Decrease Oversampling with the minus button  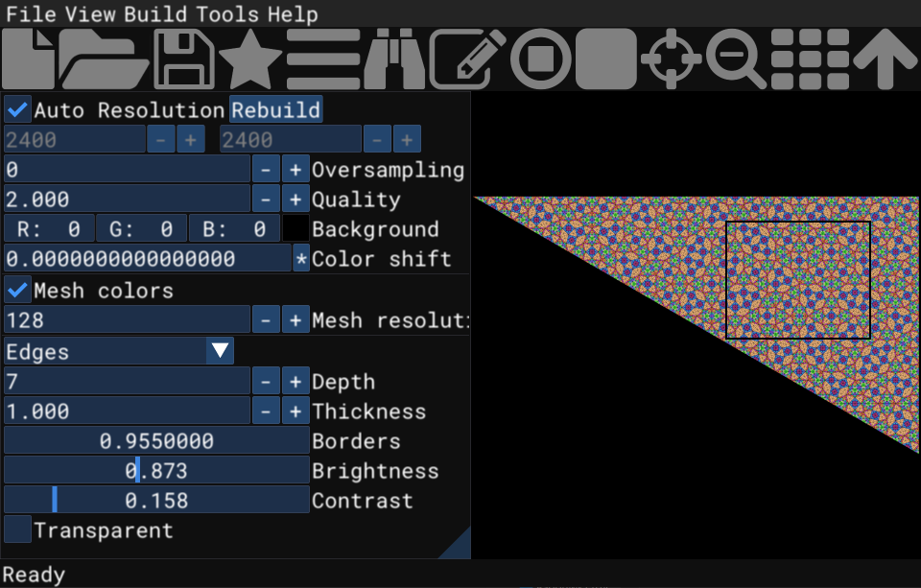pos(266,170)
